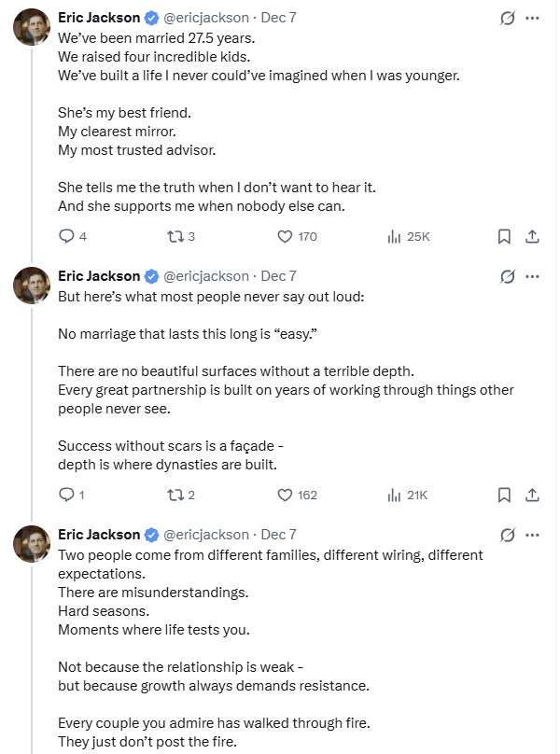Bookmark the "Success without scars" tweet

[504, 495]
